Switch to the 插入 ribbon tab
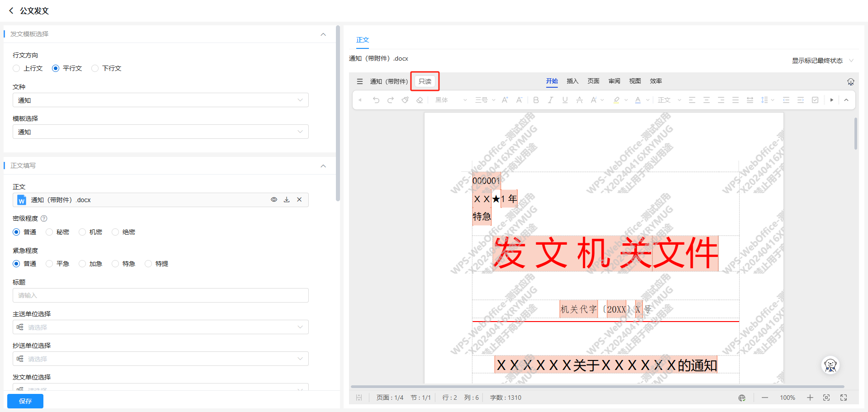The image size is (868, 412). (x=572, y=81)
